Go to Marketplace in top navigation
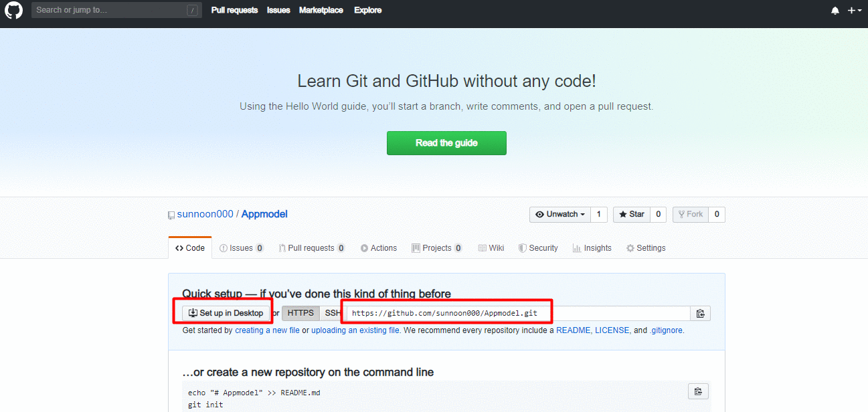 coord(321,10)
